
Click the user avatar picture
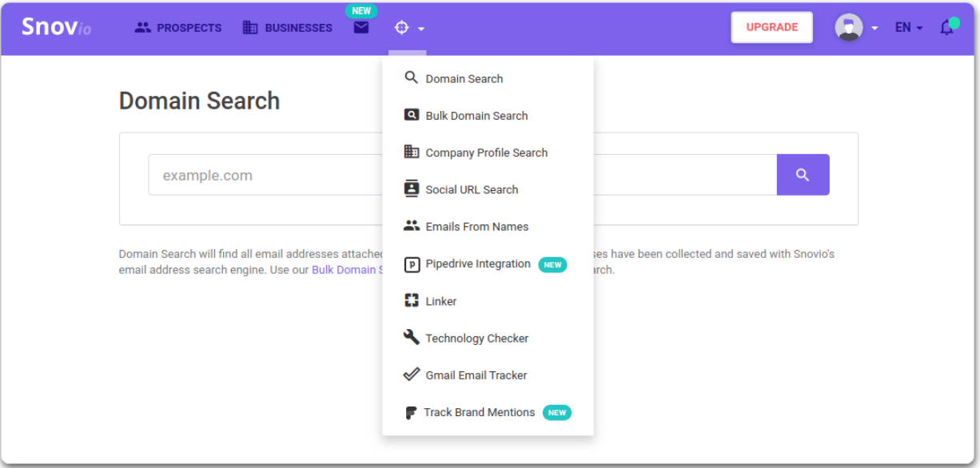849,27
